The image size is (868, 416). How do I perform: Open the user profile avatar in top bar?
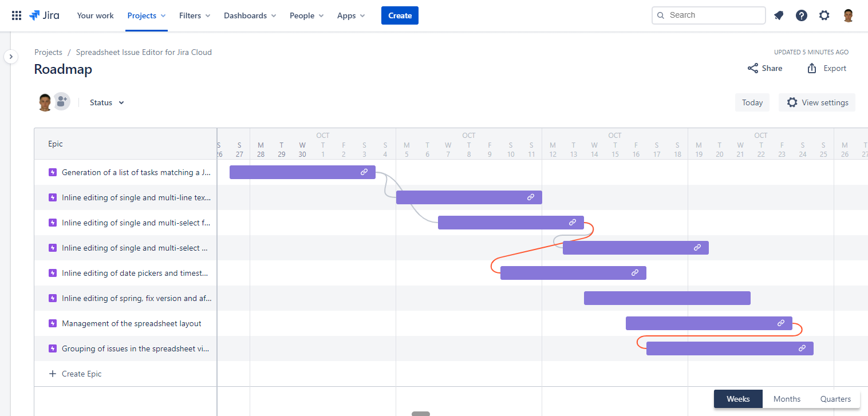point(849,15)
